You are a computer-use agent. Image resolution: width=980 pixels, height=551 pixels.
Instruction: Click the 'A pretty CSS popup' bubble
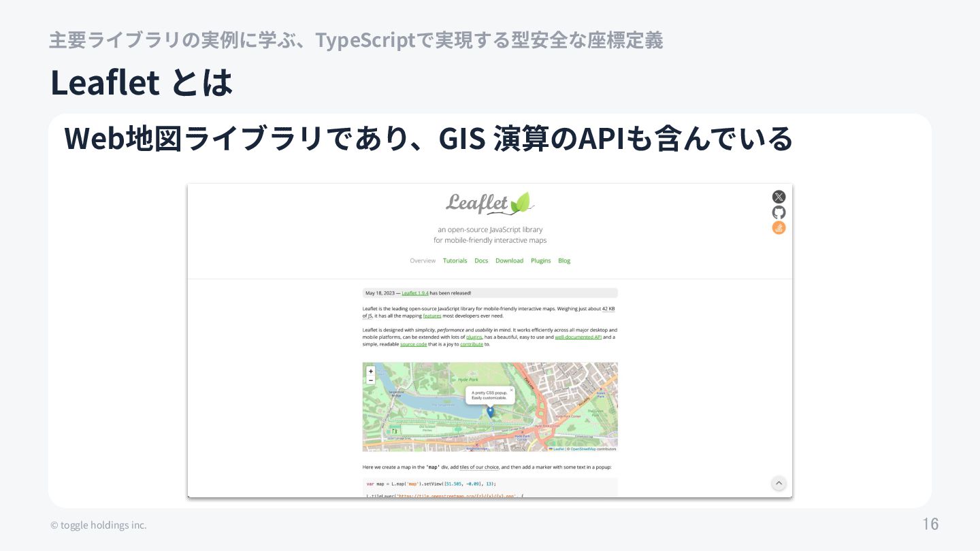tap(490, 395)
